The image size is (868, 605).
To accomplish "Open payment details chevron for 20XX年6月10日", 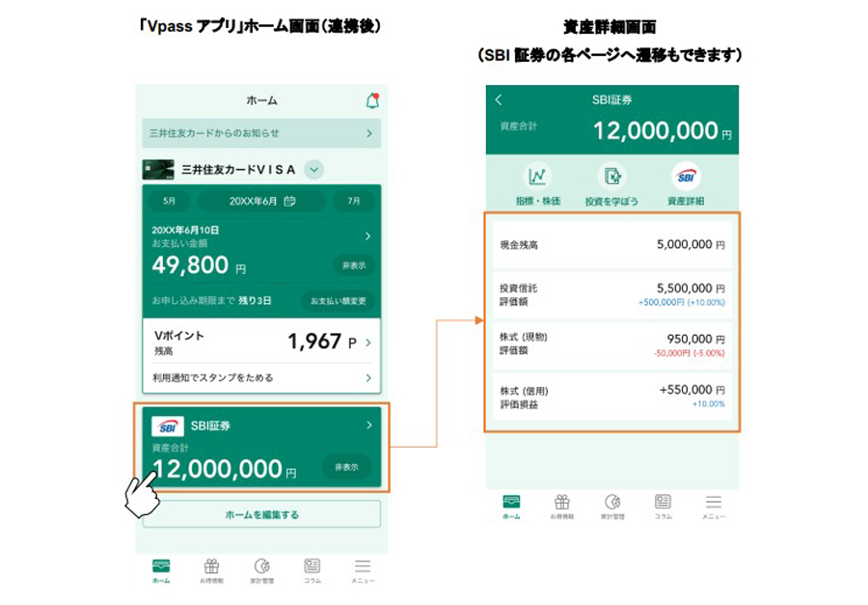I will tap(367, 236).
